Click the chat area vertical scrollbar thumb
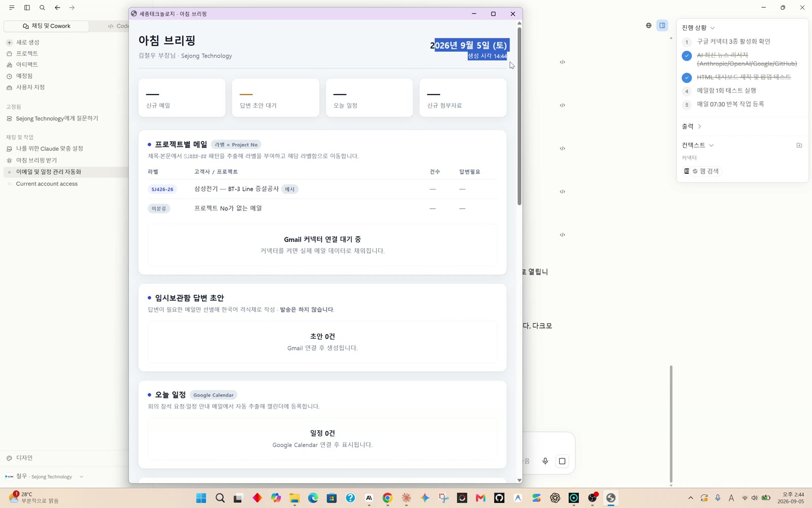The width and height of the screenshot is (812, 508). pyautogui.click(x=671, y=424)
